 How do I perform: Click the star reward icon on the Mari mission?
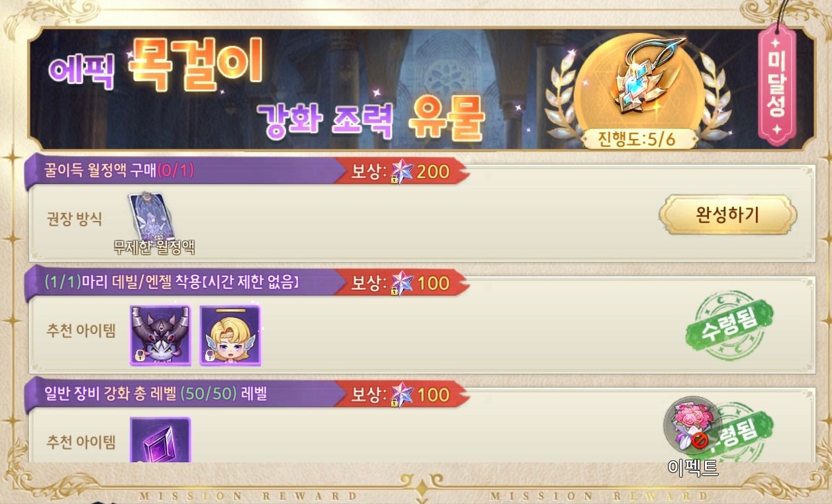point(401,284)
